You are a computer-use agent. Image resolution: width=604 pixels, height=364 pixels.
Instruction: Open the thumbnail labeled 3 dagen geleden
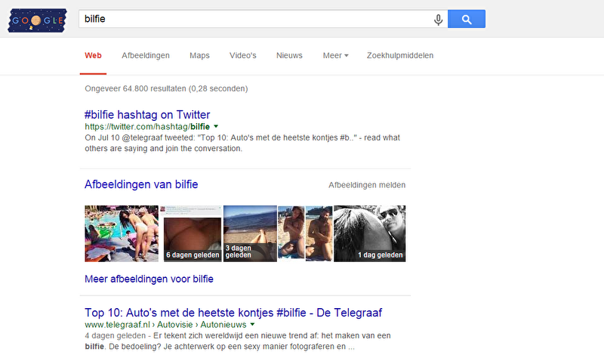[x=250, y=233]
